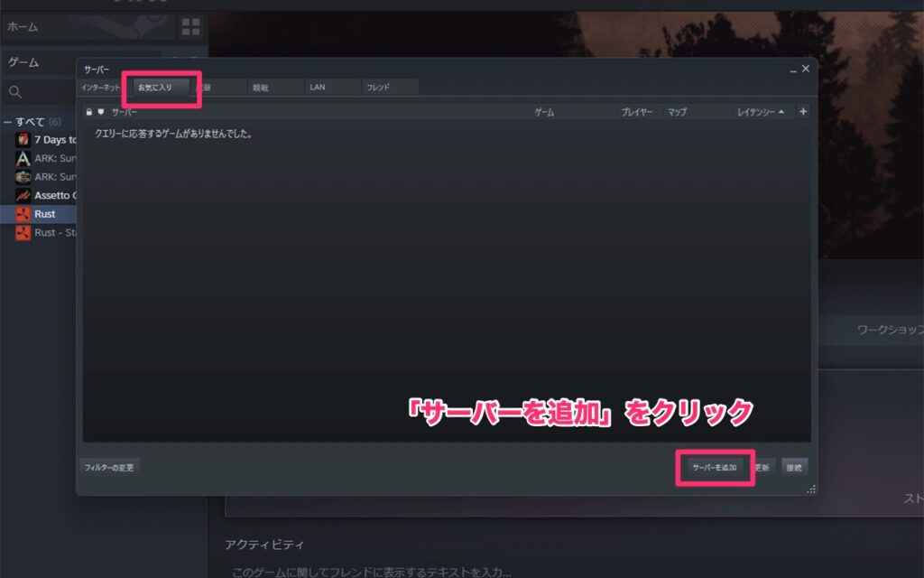Select the ARK: Survival game icon
Image resolution: width=924 pixels, height=578 pixels.
pos(22,158)
